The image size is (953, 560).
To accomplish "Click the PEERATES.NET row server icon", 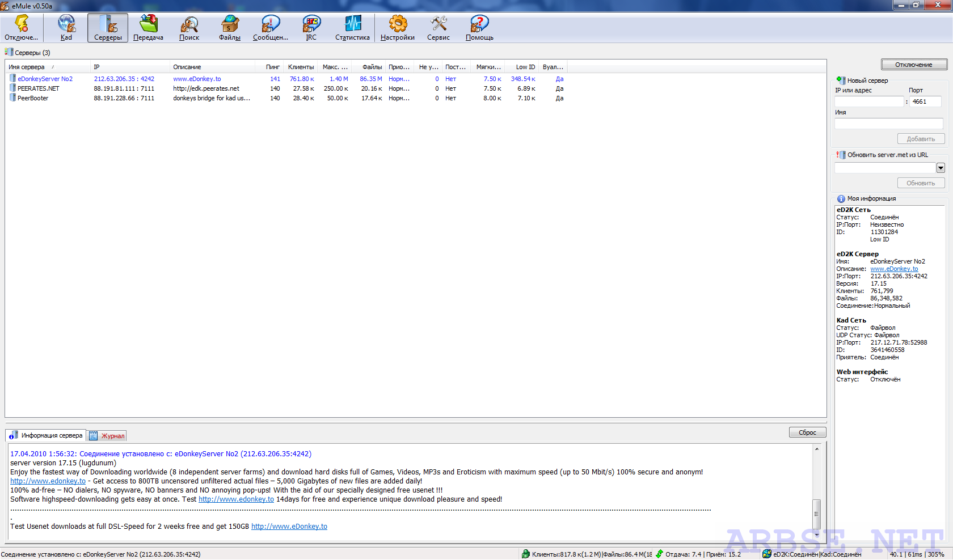I will (x=12, y=88).
